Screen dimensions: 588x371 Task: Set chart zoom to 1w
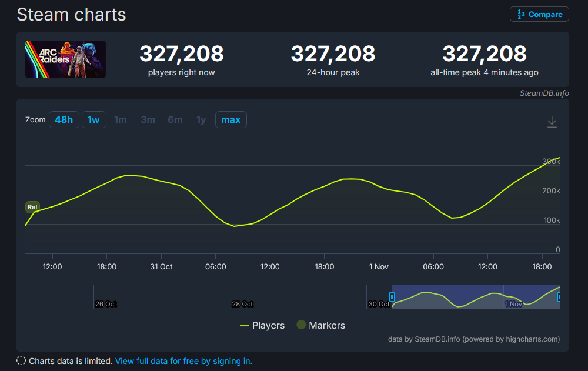pos(93,120)
